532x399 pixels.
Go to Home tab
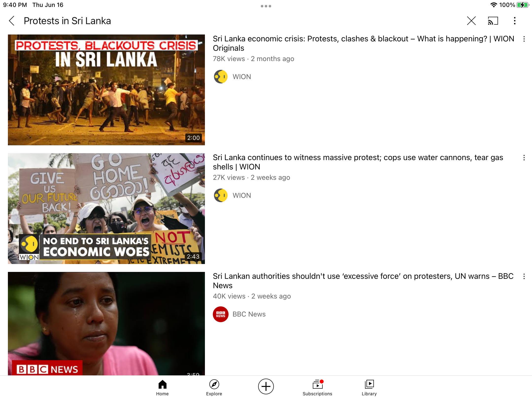(x=162, y=387)
